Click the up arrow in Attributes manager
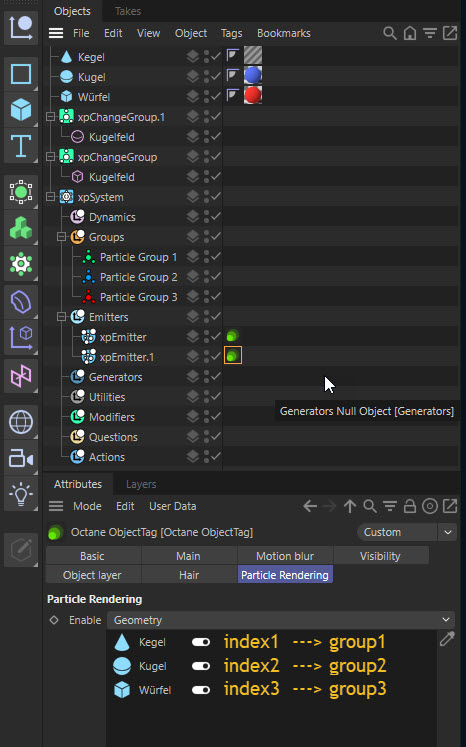Viewport: 466px width, 747px height. tap(350, 506)
